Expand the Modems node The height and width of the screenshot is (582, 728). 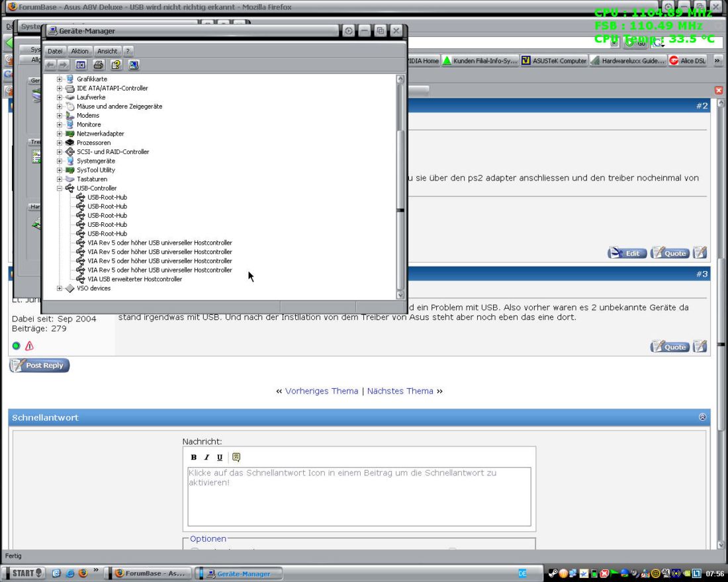click(x=60, y=115)
